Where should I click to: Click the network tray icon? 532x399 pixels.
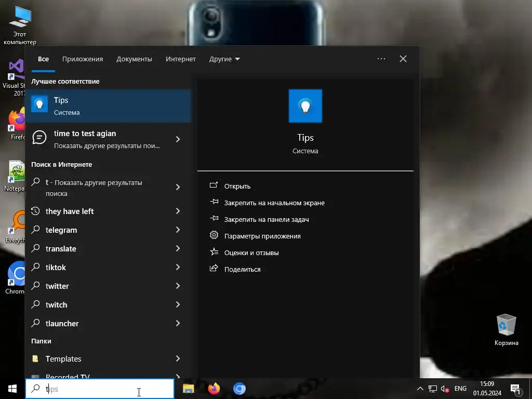[x=433, y=389]
